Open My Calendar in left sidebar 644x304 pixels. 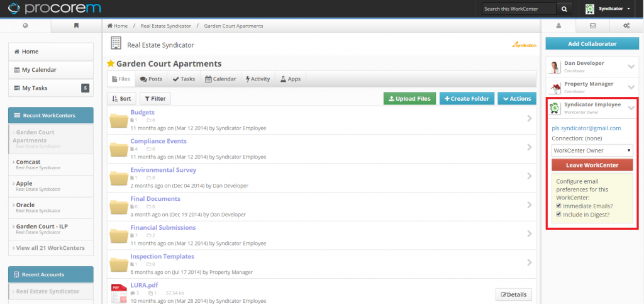pyautogui.click(x=51, y=69)
